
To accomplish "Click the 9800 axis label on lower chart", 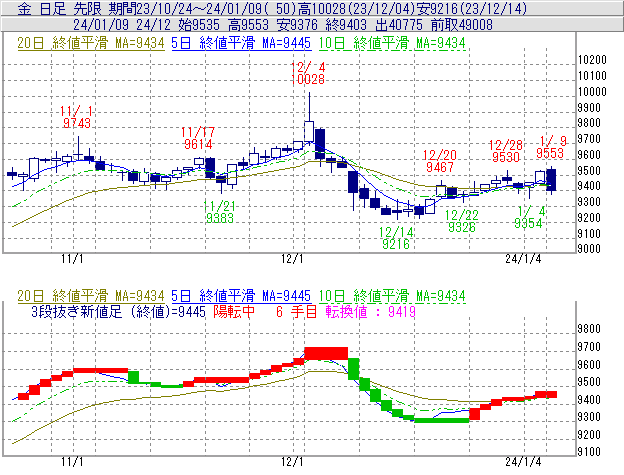I will (x=589, y=329).
